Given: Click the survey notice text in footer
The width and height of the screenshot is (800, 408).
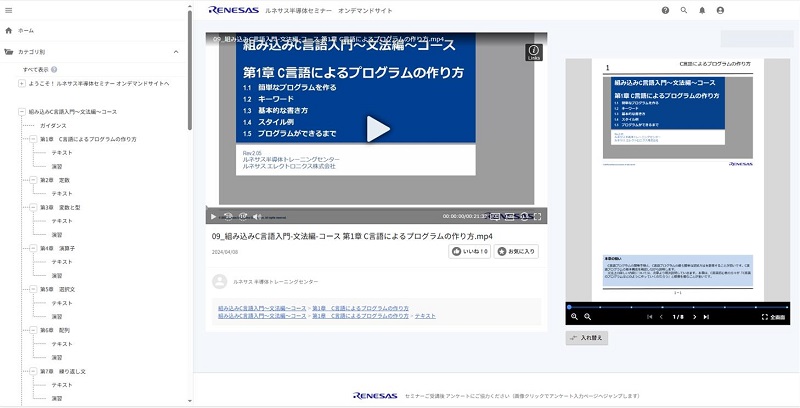Looking at the screenshot, I should pos(522,396).
